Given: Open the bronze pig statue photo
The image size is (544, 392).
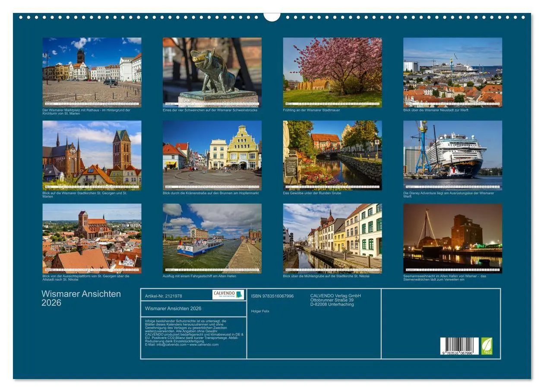Looking at the screenshot, I should coord(212,72).
